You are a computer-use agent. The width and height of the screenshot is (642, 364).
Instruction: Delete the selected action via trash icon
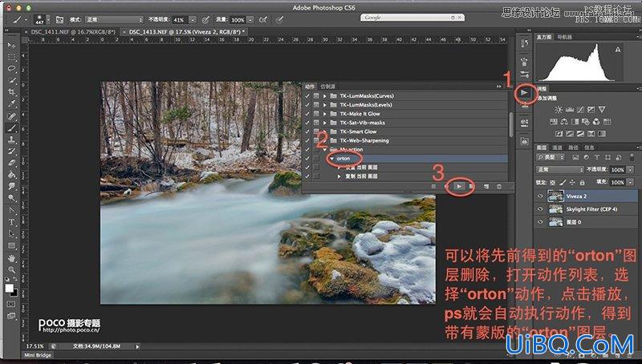click(498, 187)
